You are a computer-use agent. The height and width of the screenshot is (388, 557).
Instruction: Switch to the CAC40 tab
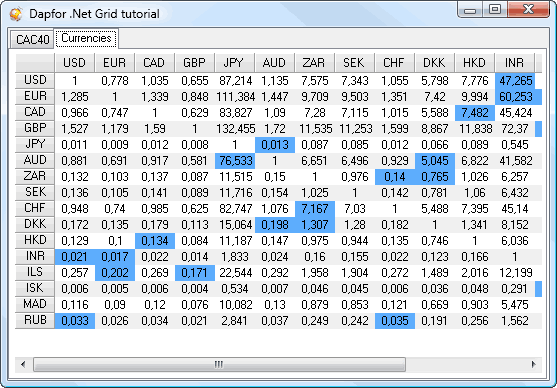pos(32,39)
